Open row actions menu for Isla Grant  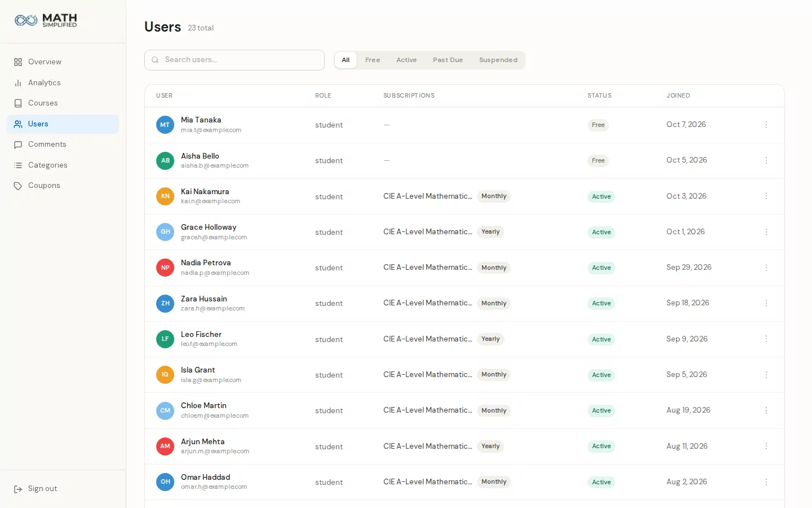(766, 375)
